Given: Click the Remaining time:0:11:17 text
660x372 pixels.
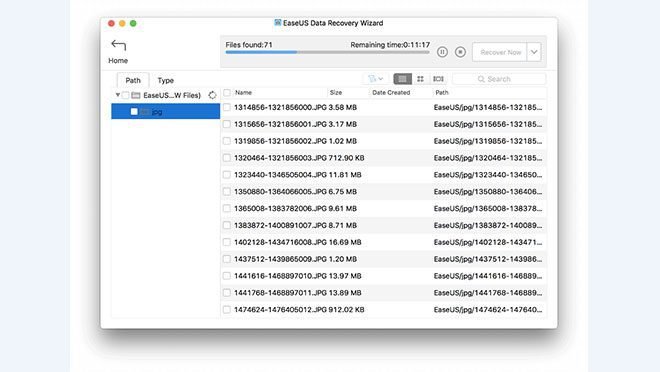Looking at the screenshot, I should click(x=390, y=45).
